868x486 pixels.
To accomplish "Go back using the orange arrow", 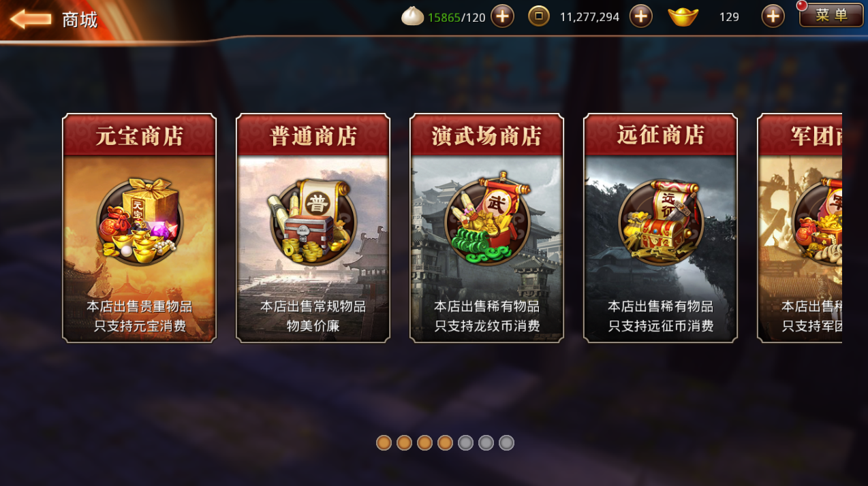I will [31, 18].
